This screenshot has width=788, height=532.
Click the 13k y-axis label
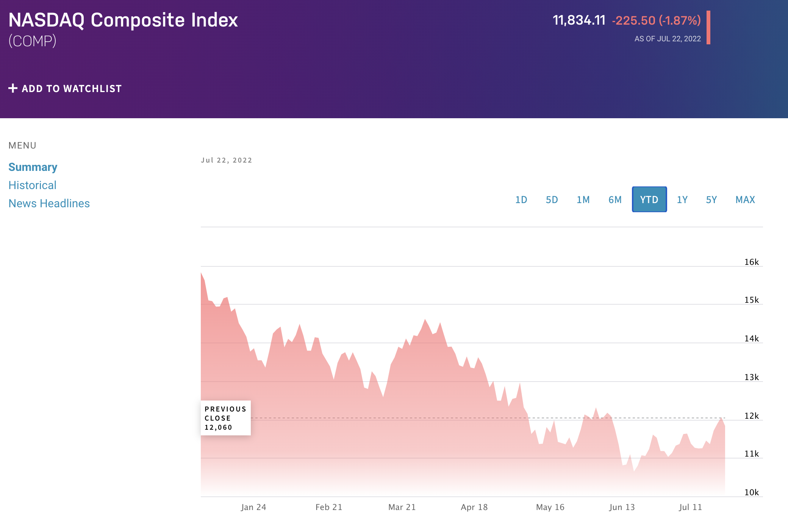[x=752, y=377]
